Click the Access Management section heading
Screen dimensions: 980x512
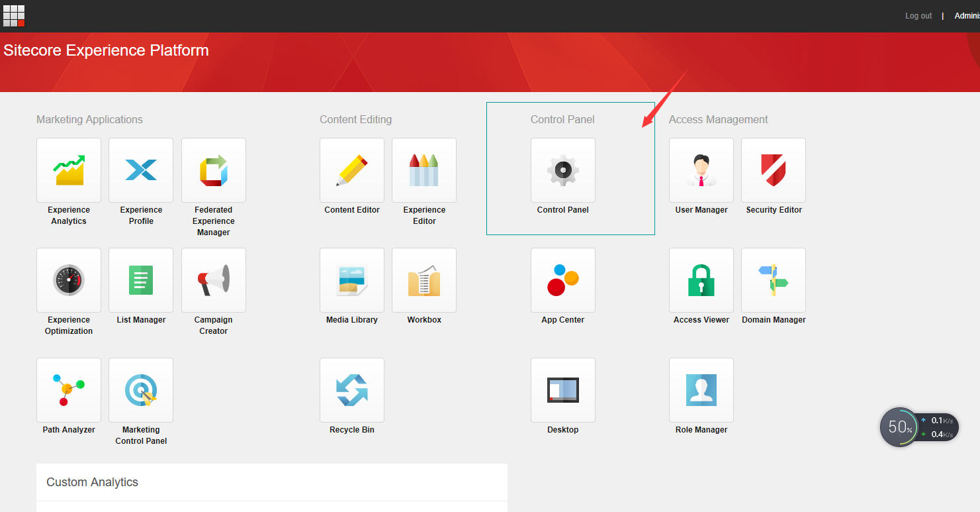718,120
